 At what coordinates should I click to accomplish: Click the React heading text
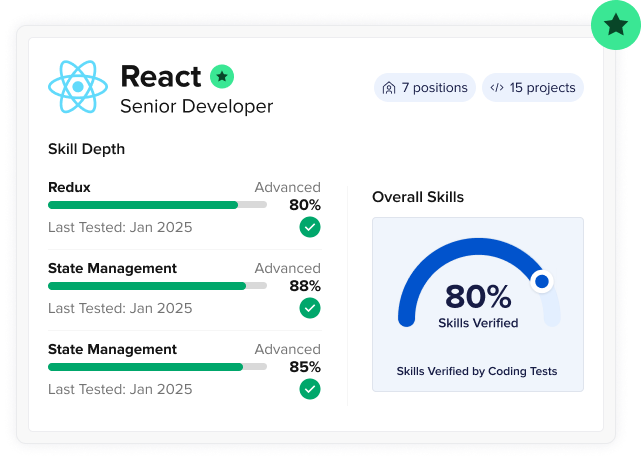pyautogui.click(x=161, y=76)
